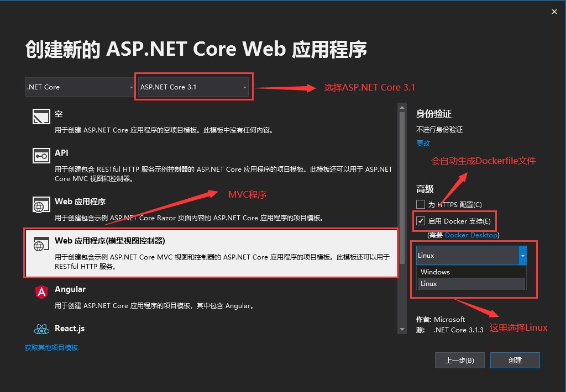Click the React.js template icon
Image resolution: width=566 pixels, height=392 pixels.
click(41, 329)
